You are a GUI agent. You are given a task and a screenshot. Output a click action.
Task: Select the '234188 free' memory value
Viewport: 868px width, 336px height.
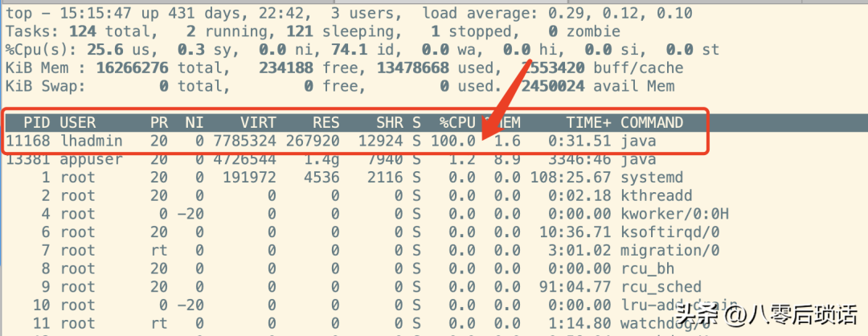pos(309,68)
